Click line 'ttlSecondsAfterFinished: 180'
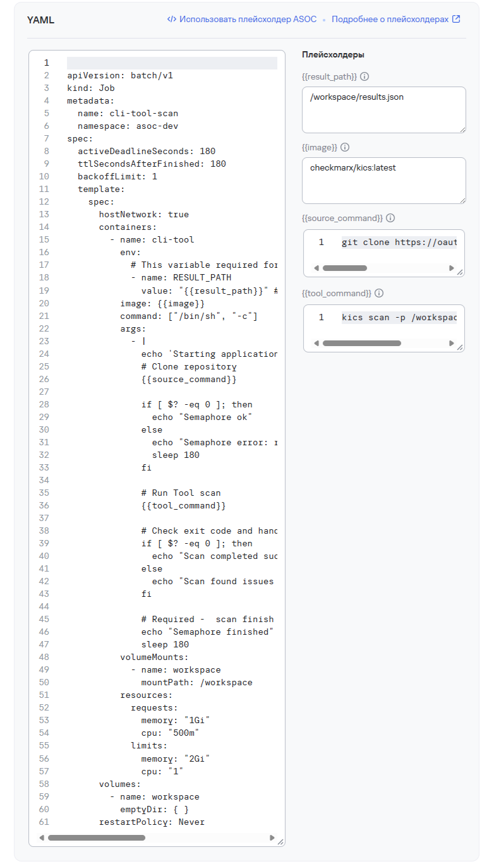This screenshot has width=504, height=864. click(x=152, y=164)
